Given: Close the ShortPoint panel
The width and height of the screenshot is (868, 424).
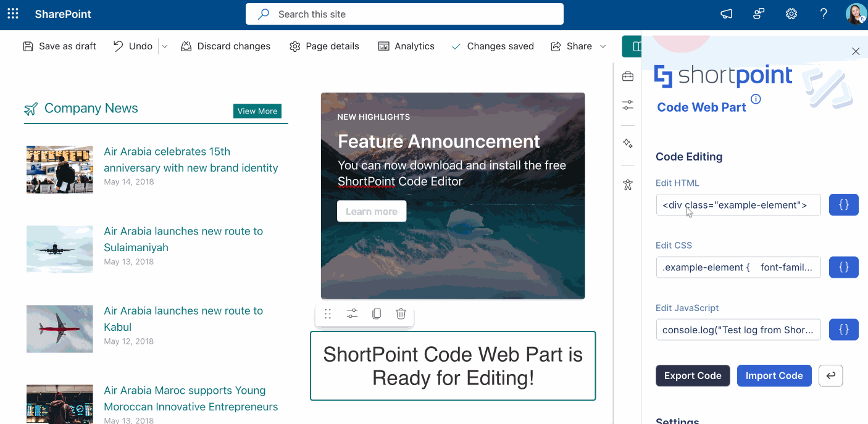Looking at the screenshot, I should tap(856, 51).
